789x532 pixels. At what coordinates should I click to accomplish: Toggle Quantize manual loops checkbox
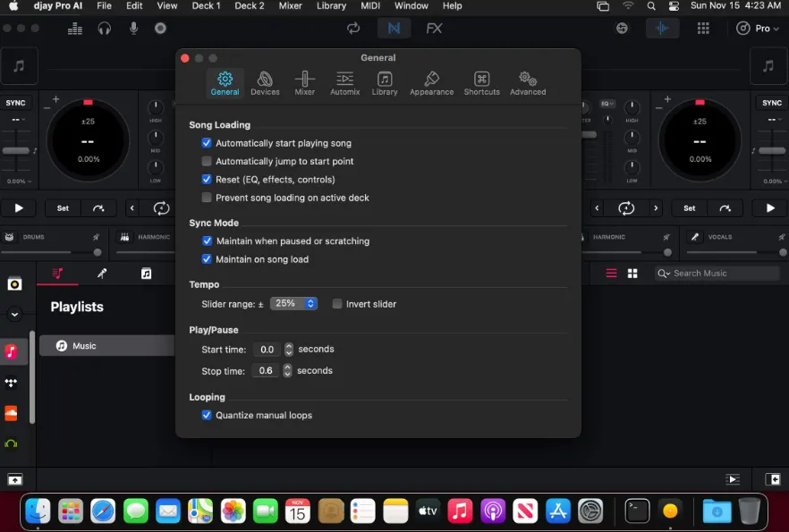tap(207, 415)
